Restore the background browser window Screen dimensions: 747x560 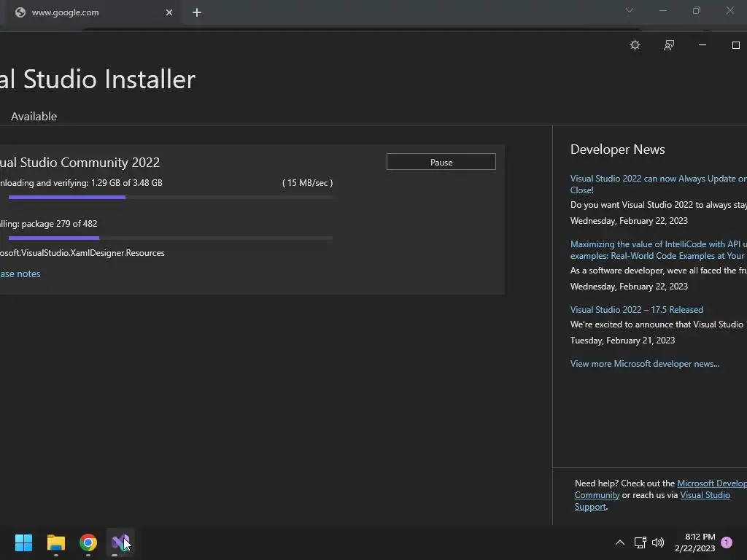point(697,10)
